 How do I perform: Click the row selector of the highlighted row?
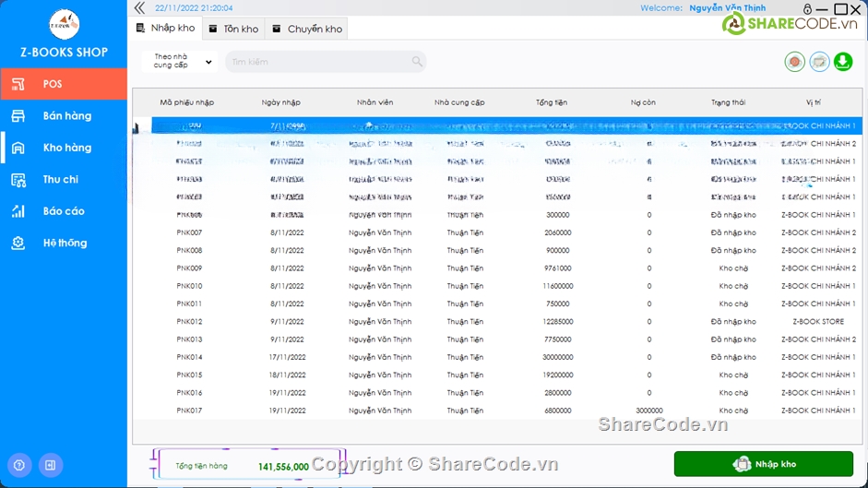pyautogui.click(x=142, y=125)
